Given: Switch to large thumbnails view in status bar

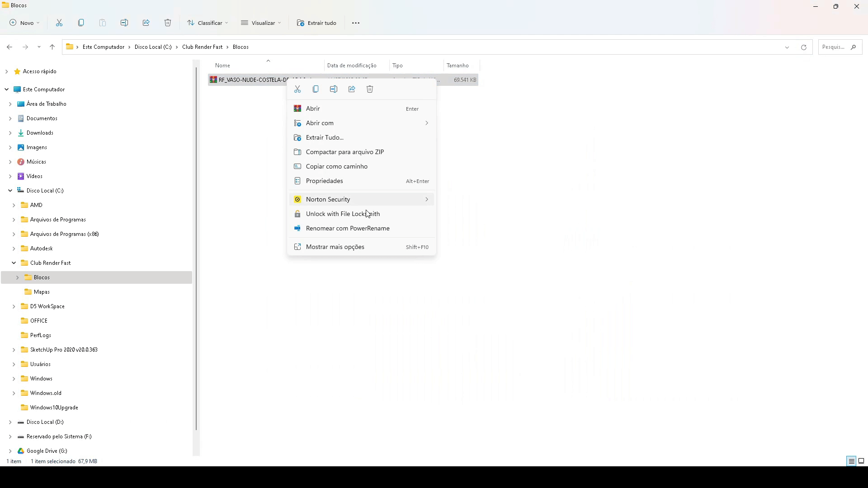Looking at the screenshot, I should point(861,461).
